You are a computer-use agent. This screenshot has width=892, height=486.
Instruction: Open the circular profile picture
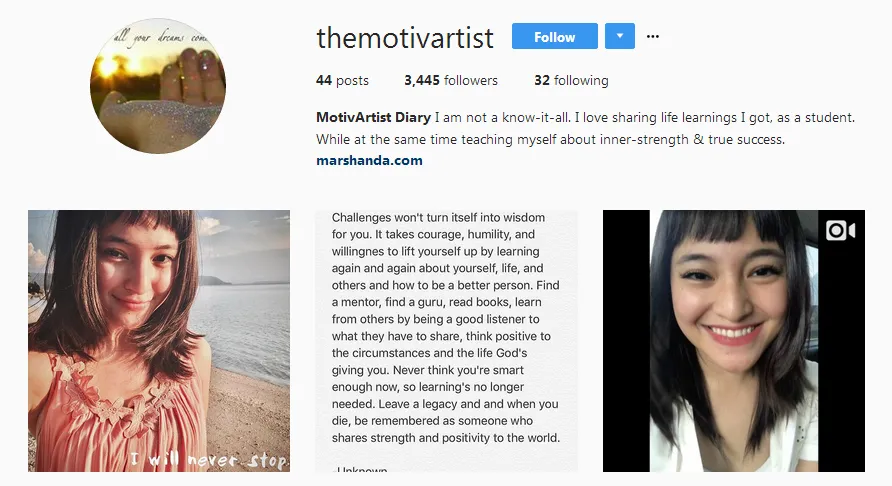tap(158, 86)
